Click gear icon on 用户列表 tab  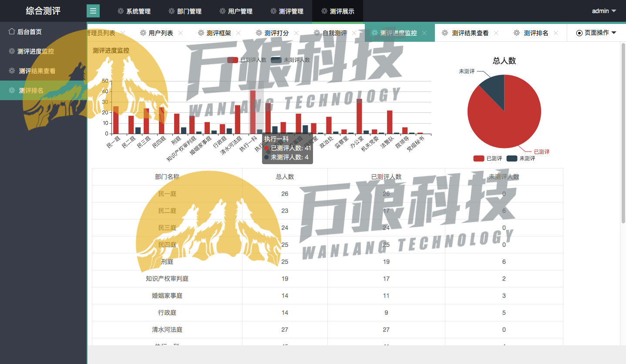[143, 33]
